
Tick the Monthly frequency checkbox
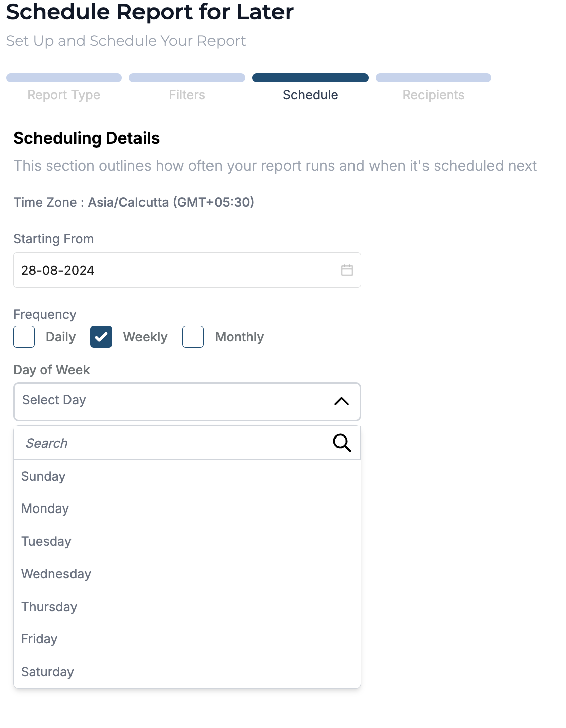tap(193, 337)
